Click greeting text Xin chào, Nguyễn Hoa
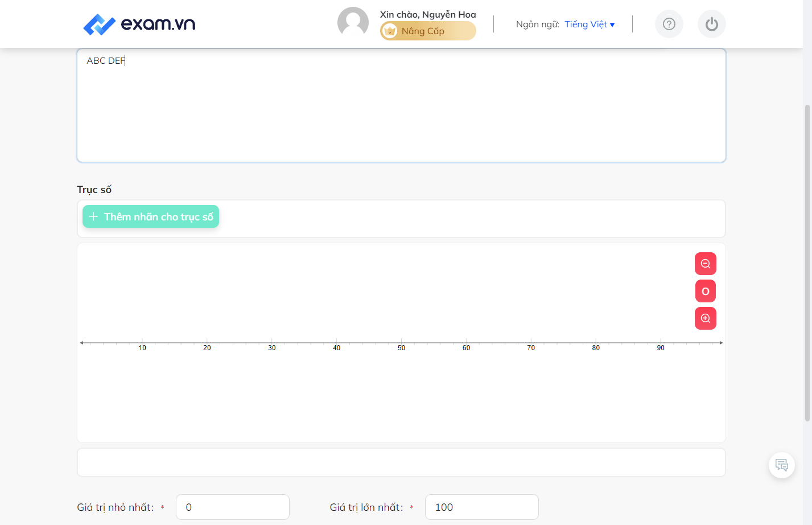Image resolution: width=812 pixels, height=525 pixels. [428, 14]
